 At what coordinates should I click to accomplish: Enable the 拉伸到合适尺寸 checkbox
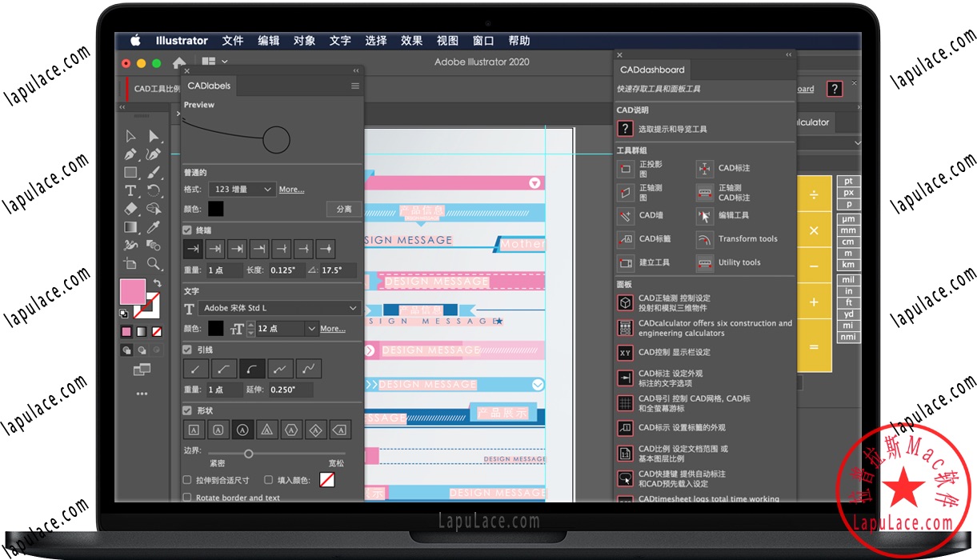click(x=187, y=479)
